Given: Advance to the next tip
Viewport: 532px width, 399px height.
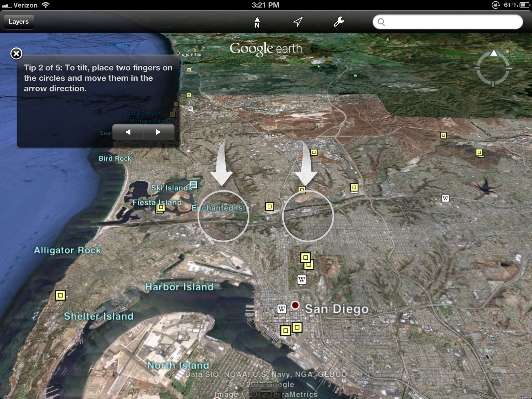Looking at the screenshot, I should pos(159,132).
